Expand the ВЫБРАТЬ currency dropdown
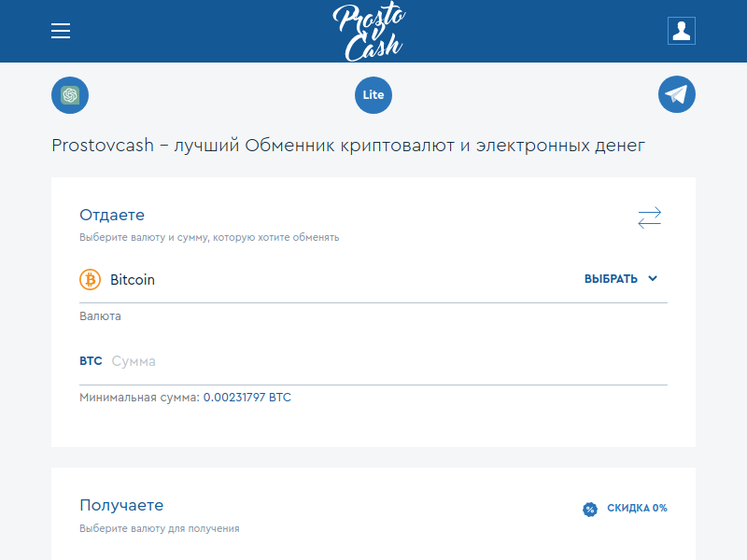The image size is (747, 560). click(x=621, y=278)
